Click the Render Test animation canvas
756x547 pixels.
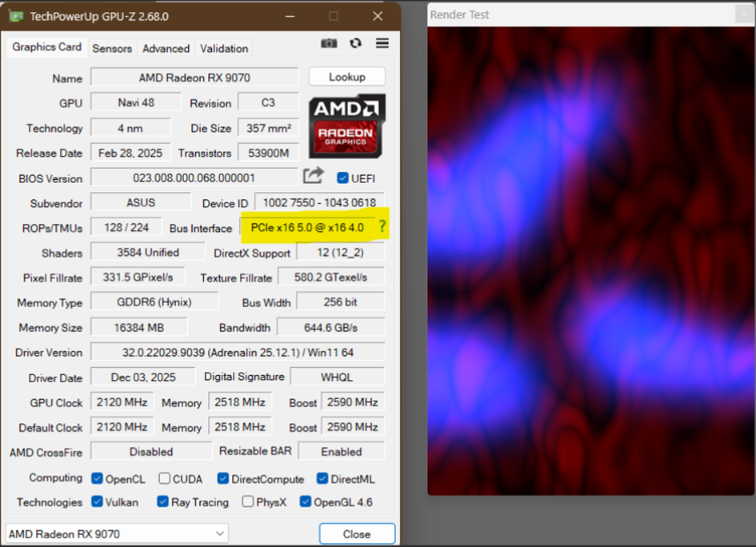point(590,261)
